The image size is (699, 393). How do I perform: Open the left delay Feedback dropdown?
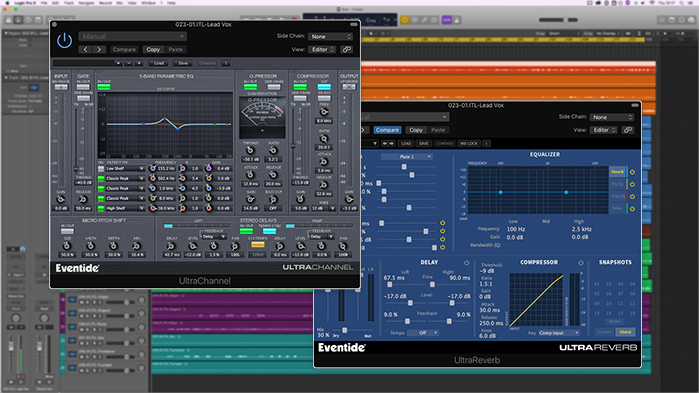pos(214,237)
